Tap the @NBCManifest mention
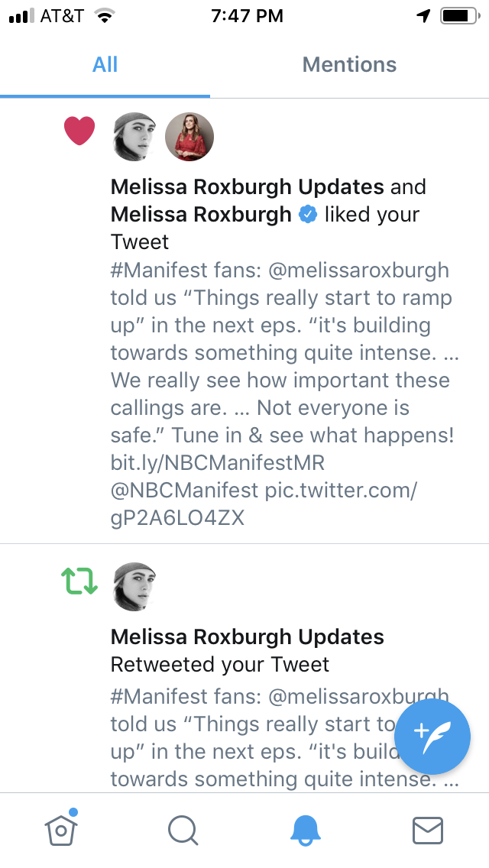This screenshot has width=489, height=868. [x=184, y=491]
